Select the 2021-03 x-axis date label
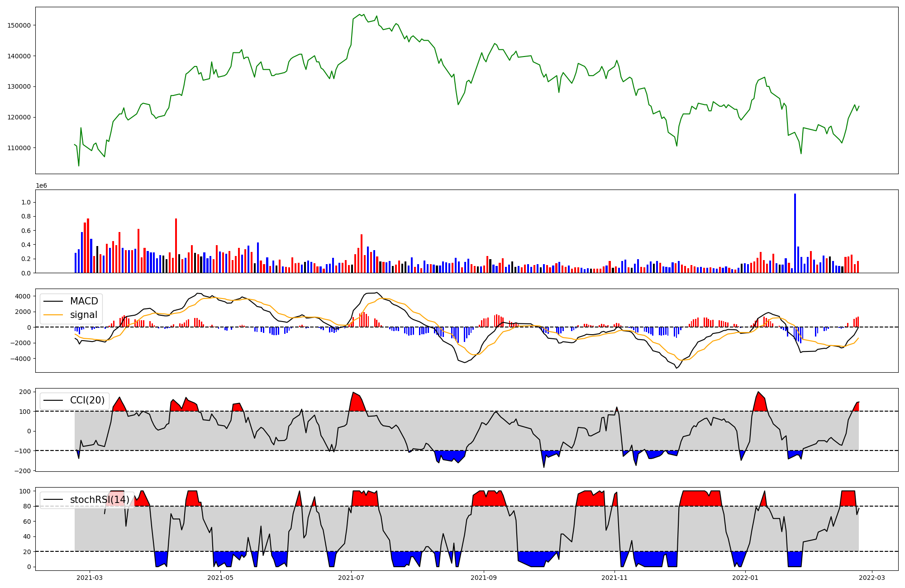The image size is (905, 588). click(x=90, y=578)
